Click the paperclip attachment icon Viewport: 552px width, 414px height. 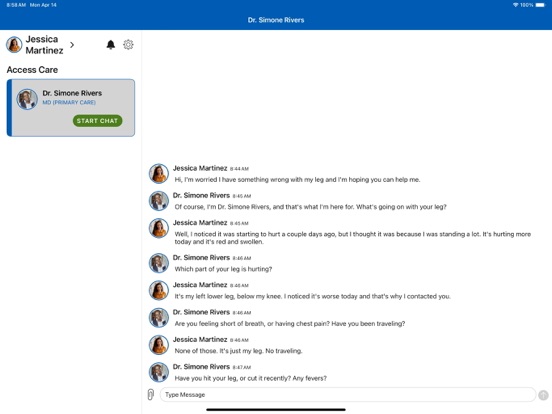tap(151, 395)
